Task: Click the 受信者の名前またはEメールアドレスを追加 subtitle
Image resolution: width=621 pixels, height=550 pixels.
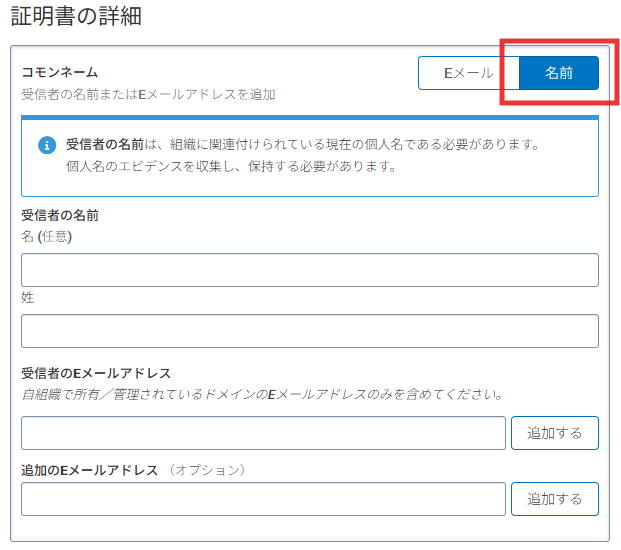Action: (149, 94)
